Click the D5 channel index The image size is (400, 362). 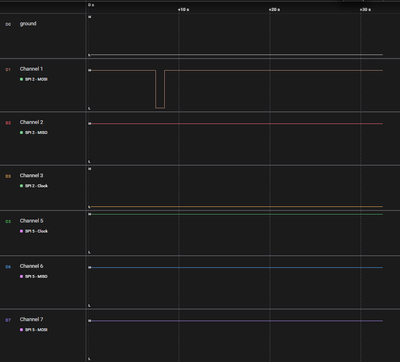[8, 222]
